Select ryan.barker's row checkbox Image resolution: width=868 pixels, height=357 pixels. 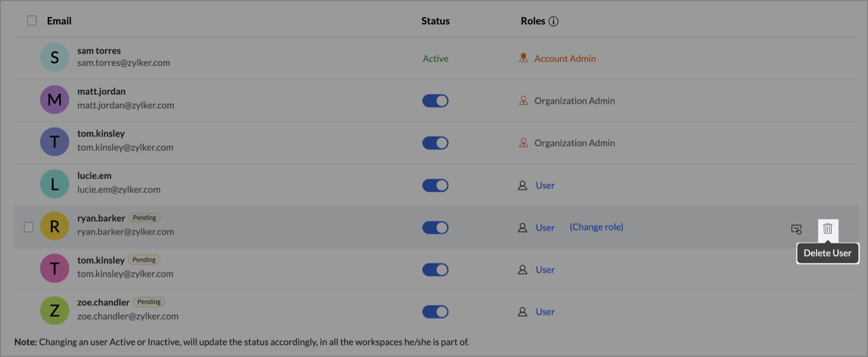point(29,227)
